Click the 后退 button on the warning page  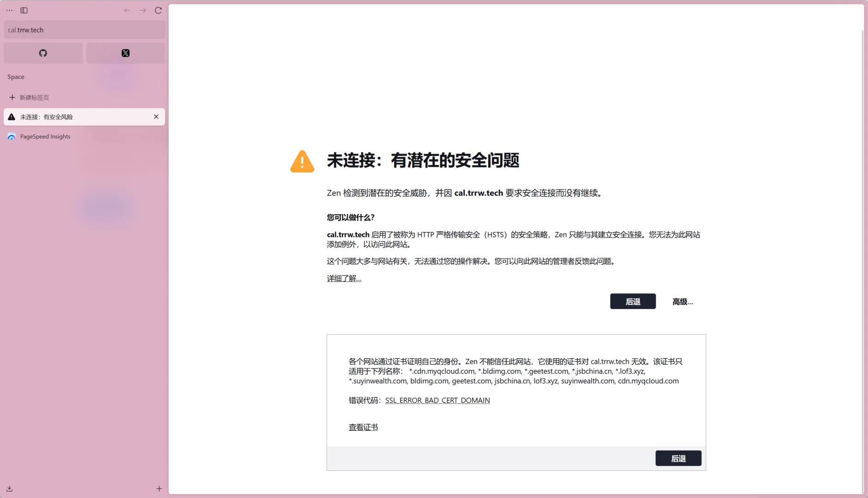pyautogui.click(x=633, y=301)
